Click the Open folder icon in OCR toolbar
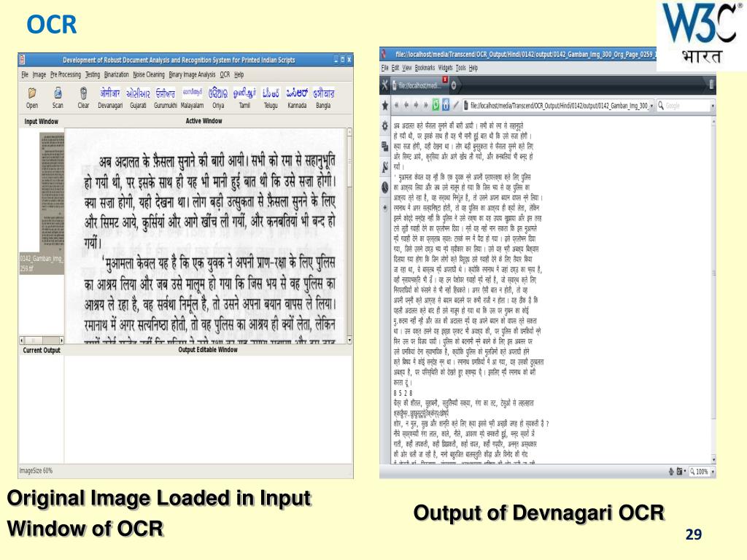Screen dimensions: 747x560 click(32, 93)
